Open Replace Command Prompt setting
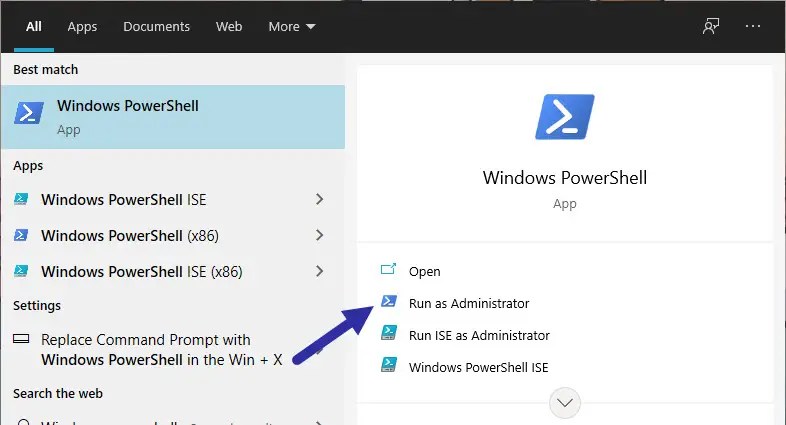 tap(173, 349)
